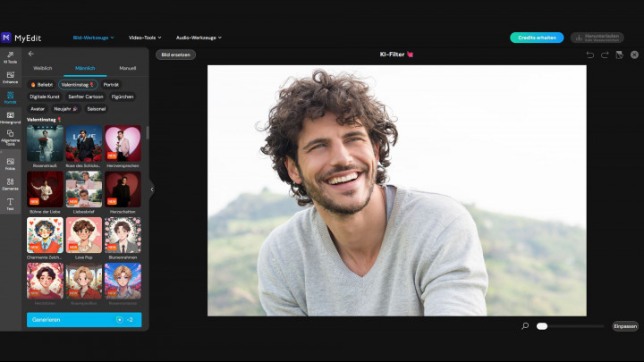Click the zoom magnifier icon
The height and width of the screenshot is (362, 644).
pyautogui.click(x=525, y=326)
